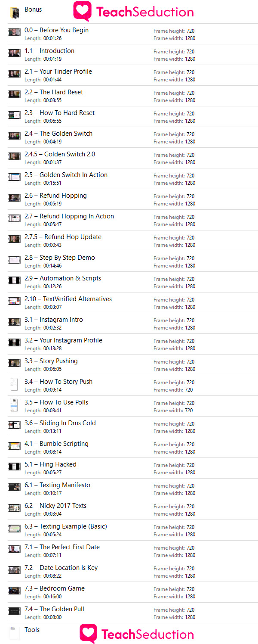Select the 0.0 – Before You Begin file

tap(129, 34)
